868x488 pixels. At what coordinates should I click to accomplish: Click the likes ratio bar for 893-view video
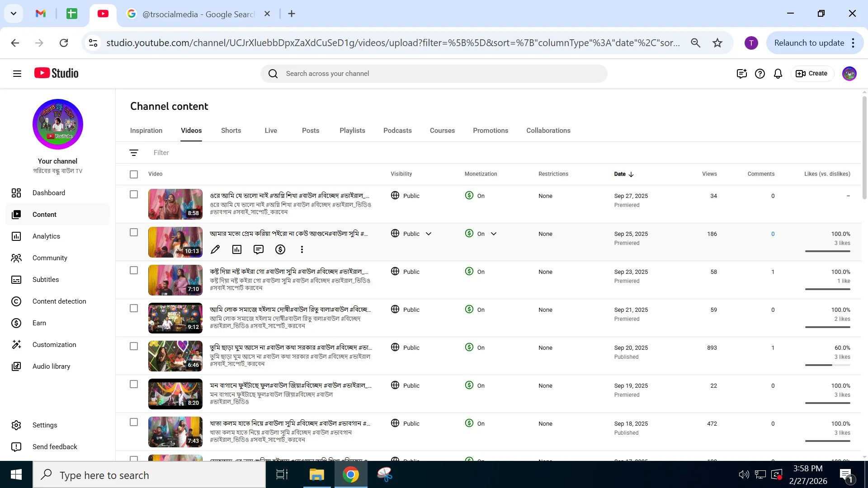pos(827,365)
